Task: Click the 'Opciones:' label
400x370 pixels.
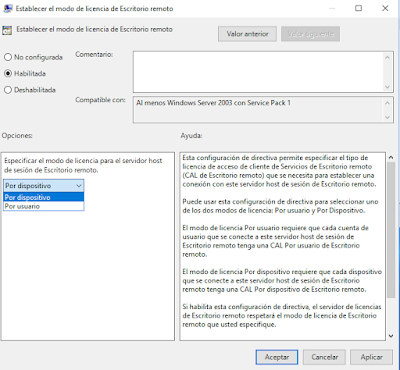Action: click(x=17, y=136)
